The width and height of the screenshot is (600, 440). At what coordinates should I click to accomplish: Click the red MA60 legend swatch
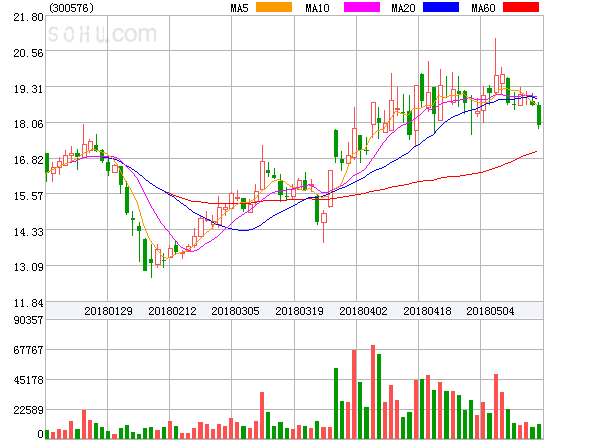521,7
